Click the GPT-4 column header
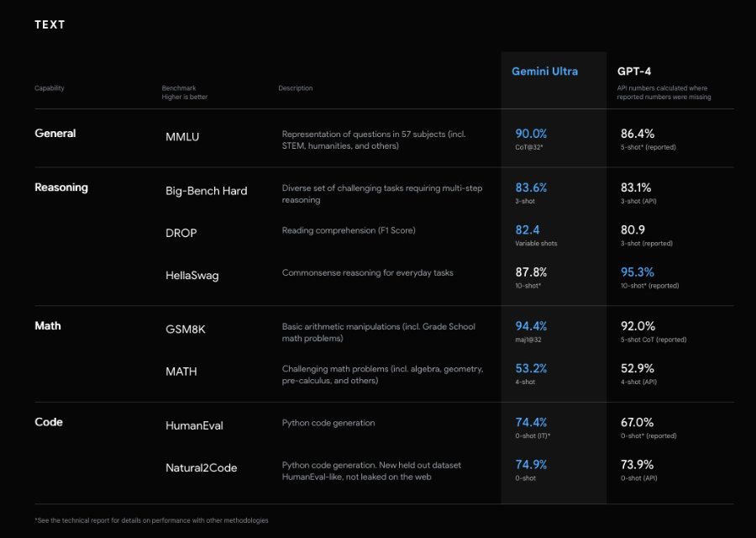The width and height of the screenshot is (756, 538). coord(635,71)
